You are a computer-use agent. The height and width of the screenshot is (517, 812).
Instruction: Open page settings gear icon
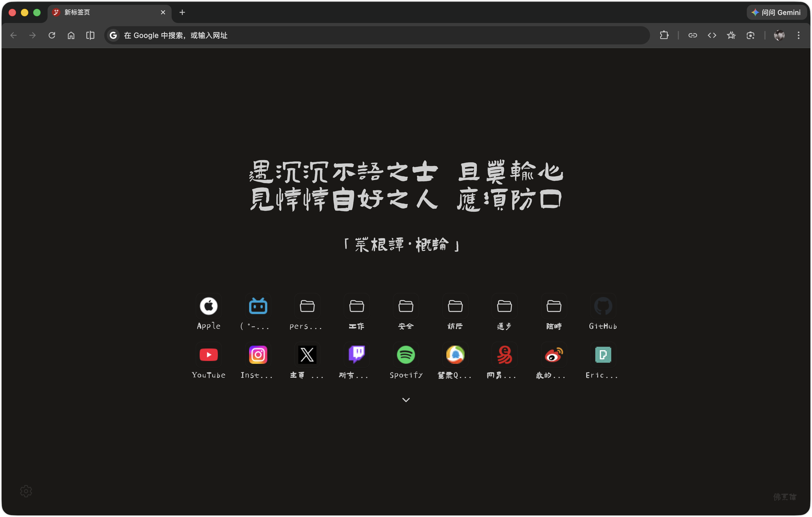click(26, 491)
